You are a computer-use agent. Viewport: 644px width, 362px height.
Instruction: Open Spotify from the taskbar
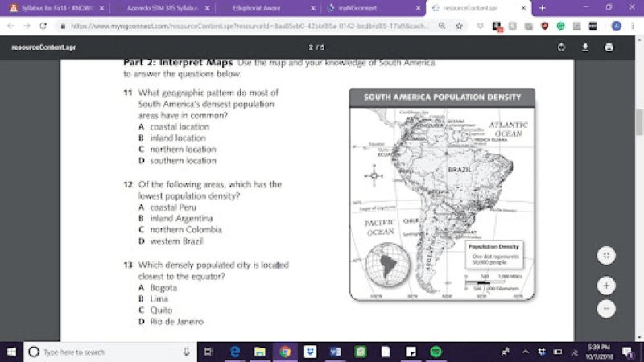(436, 352)
